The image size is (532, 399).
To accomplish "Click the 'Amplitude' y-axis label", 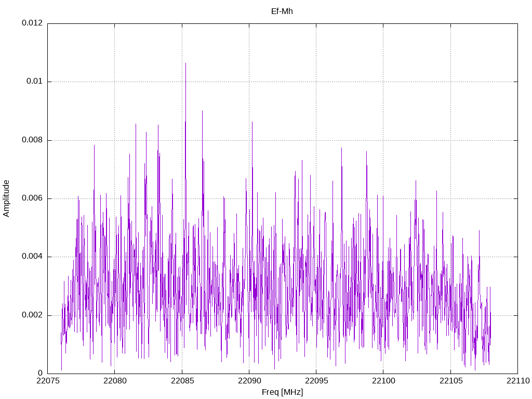I will pos(6,198).
